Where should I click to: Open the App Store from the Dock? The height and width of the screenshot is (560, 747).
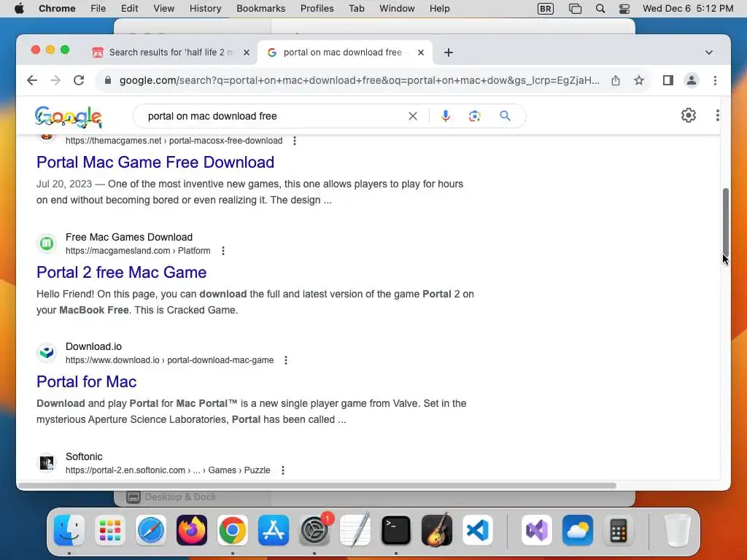coord(274,530)
